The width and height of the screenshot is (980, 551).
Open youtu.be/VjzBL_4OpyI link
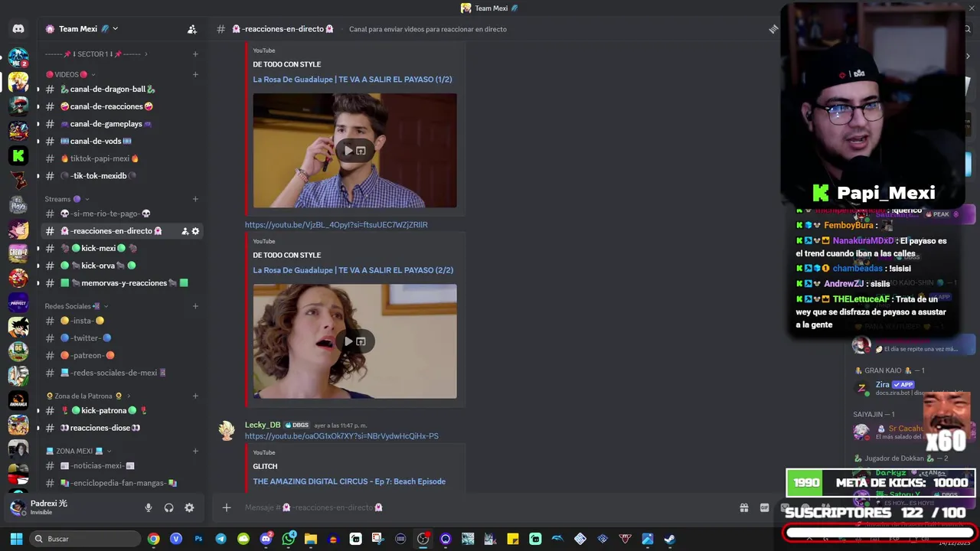336,225
